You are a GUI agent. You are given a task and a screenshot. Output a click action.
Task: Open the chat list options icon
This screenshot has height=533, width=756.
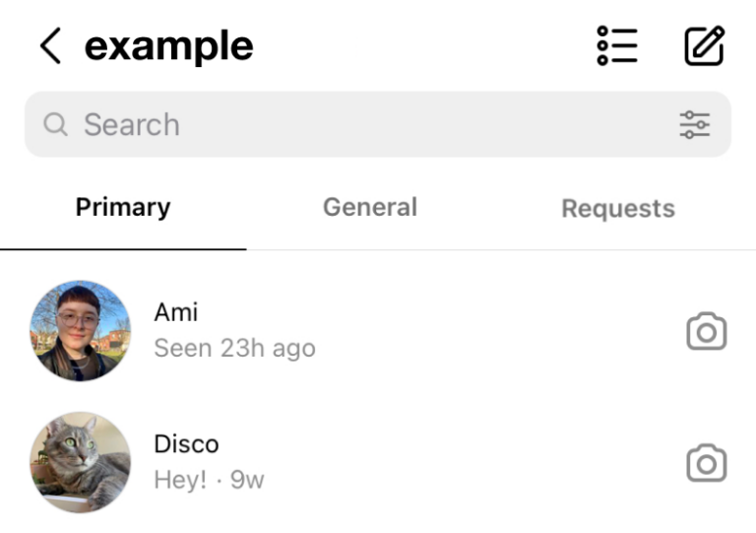[x=617, y=45]
